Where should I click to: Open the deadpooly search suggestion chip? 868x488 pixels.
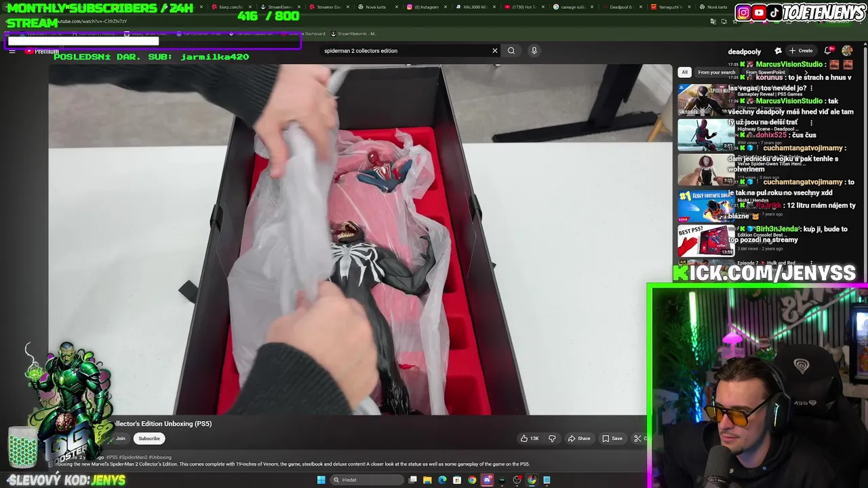[745, 52]
